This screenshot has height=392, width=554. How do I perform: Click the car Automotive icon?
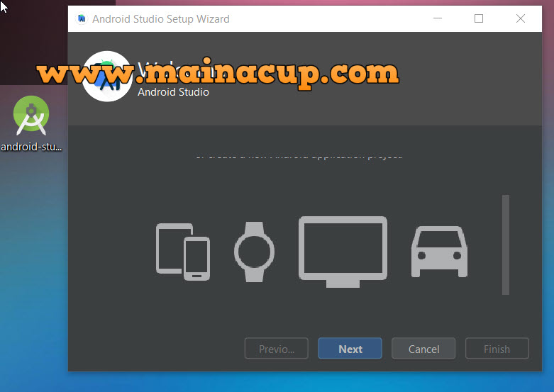click(439, 252)
